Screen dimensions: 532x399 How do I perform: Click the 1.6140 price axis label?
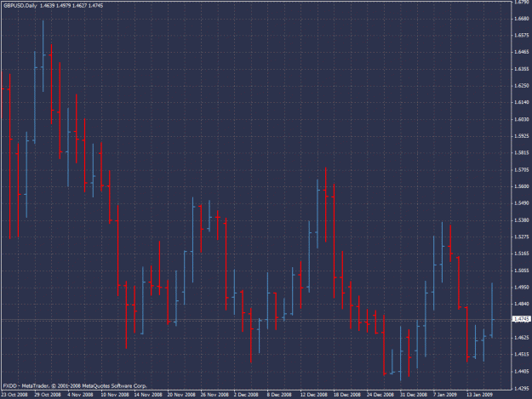click(522, 102)
